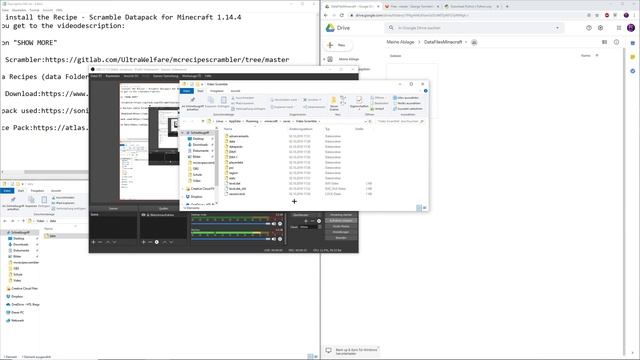Open address bar history dropdown in front Explorer
The image size is (640, 360).
[365, 121]
